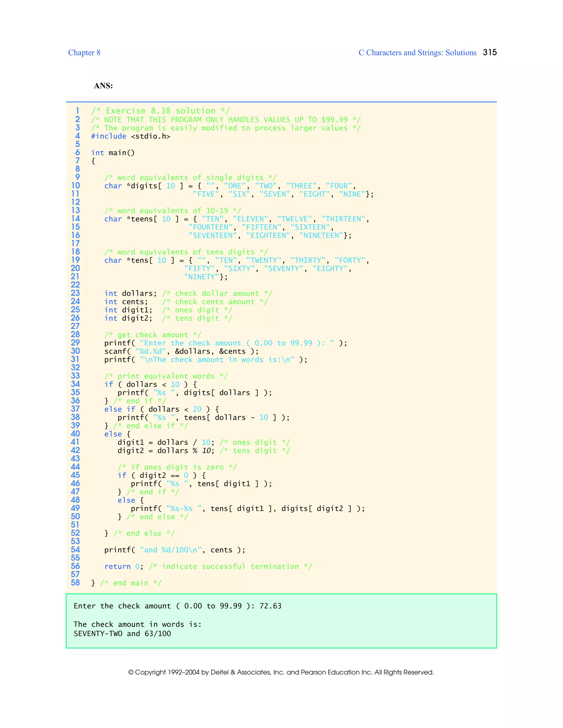Click the 'int dollars;' declaration
This screenshot has height=728, width=563.
pyautogui.click(x=130, y=293)
